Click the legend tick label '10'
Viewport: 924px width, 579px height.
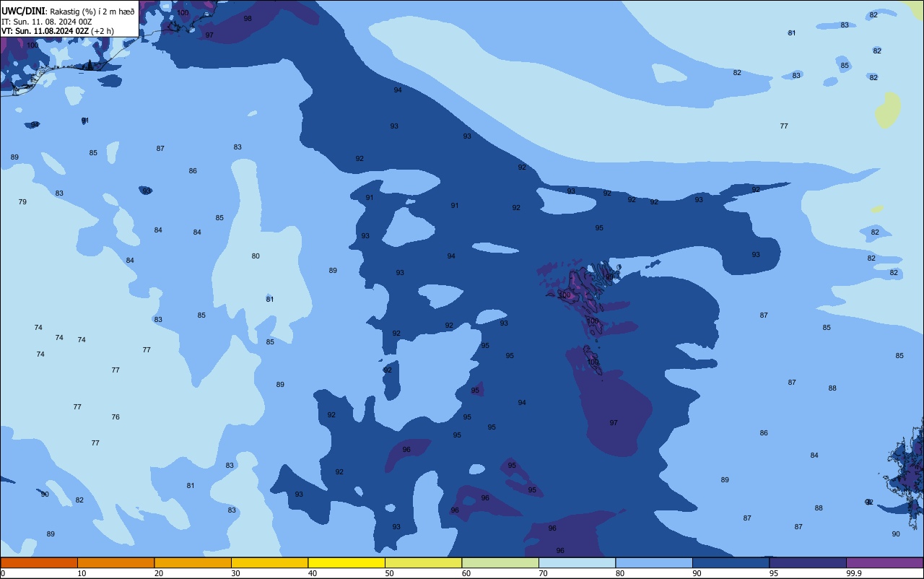(x=82, y=573)
